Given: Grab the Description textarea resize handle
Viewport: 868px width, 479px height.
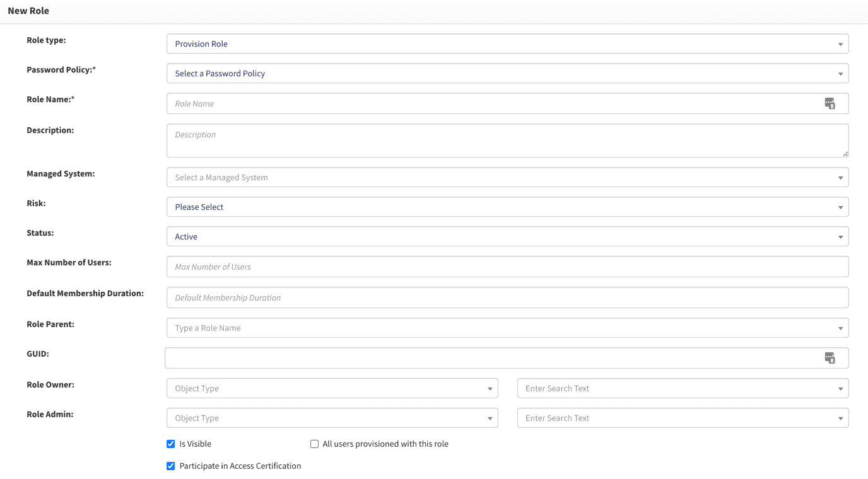Looking at the screenshot, I should (x=845, y=154).
